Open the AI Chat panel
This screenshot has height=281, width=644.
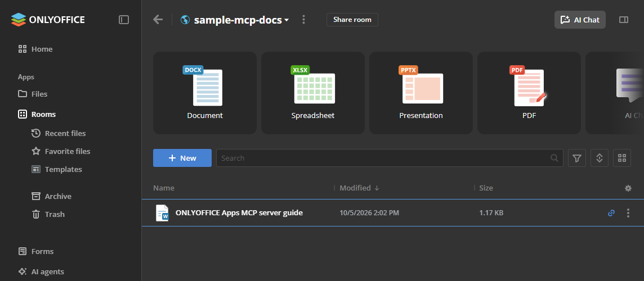tap(579, 20)
